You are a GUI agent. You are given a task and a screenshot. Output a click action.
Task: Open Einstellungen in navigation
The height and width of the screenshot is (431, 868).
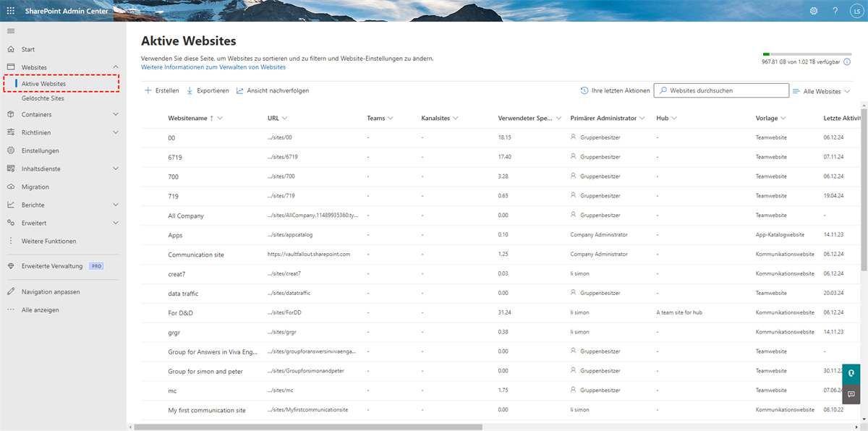pos(41,150)
